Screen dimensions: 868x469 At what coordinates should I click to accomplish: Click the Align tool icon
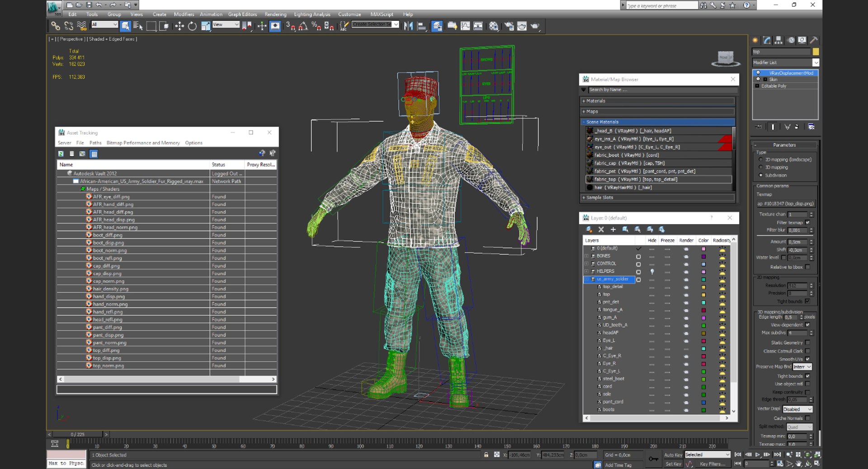(421, 26)
